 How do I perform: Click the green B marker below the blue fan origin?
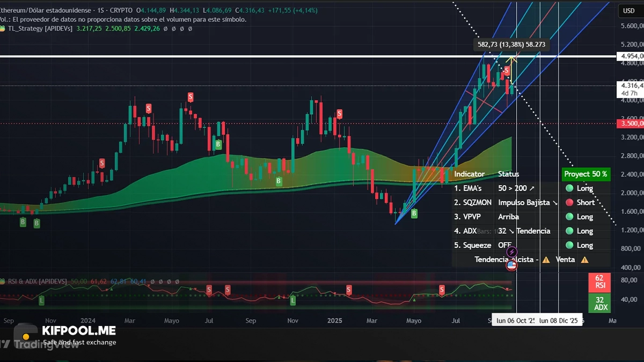(414, 213)
